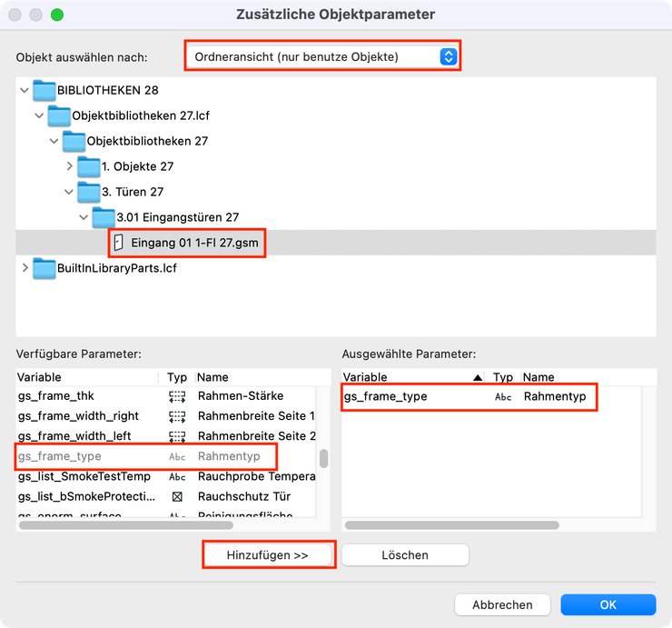Open the Objekt auswählen nach dropdown
This screenshot has width=672, height=628.
[321, 56]
